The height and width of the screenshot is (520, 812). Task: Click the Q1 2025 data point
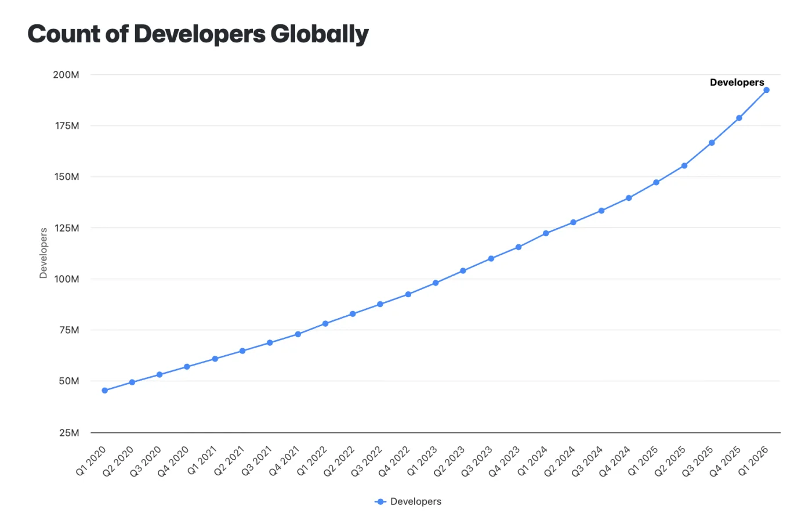656,182
